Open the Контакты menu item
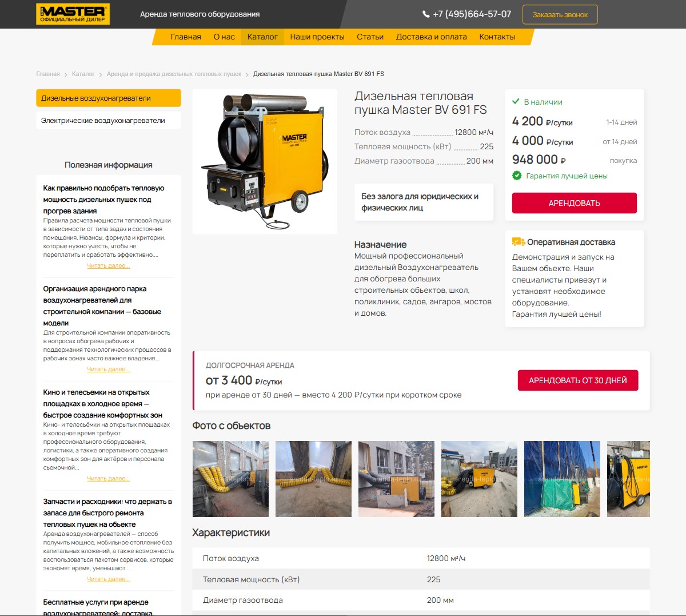686x616 pixels. click(497, 37)
